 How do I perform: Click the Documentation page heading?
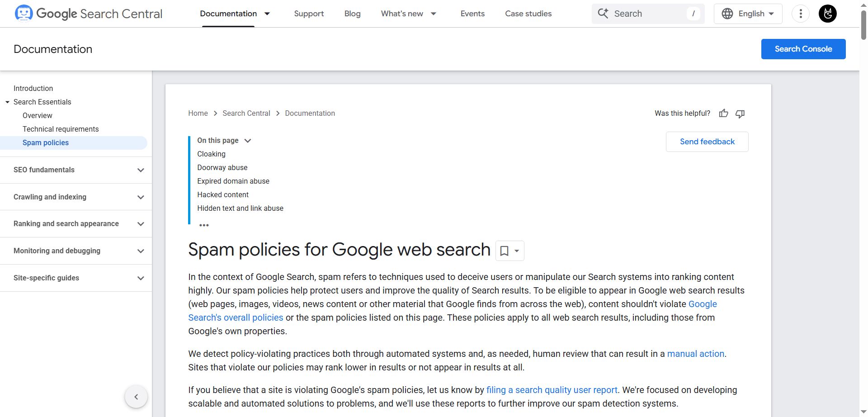53,49
